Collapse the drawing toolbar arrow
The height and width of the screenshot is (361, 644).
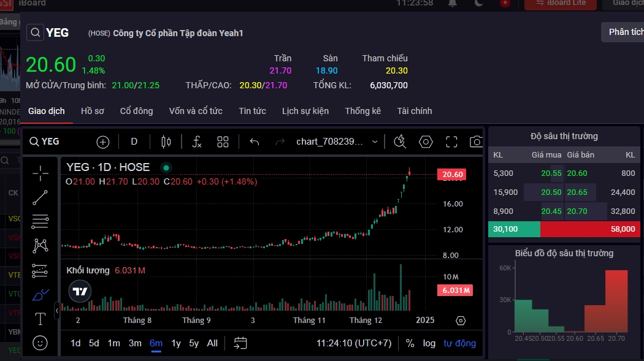tap(56, 311)
